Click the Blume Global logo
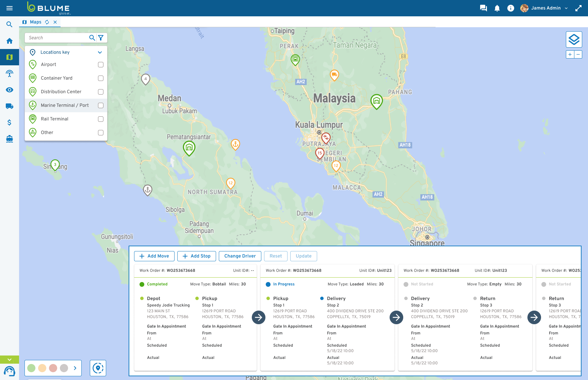 [x=49, y=8]
